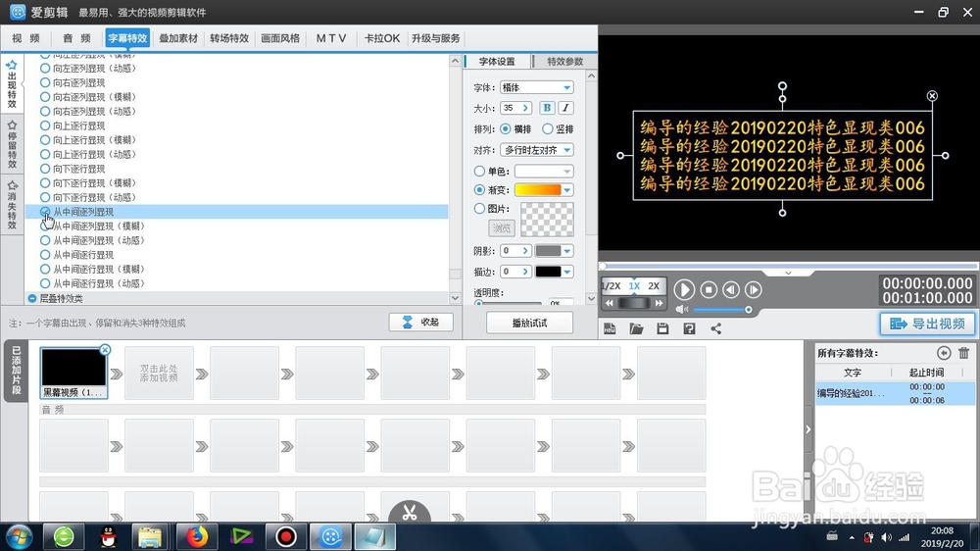Select 向上逐行显现 effect radio

coord(44,125)
